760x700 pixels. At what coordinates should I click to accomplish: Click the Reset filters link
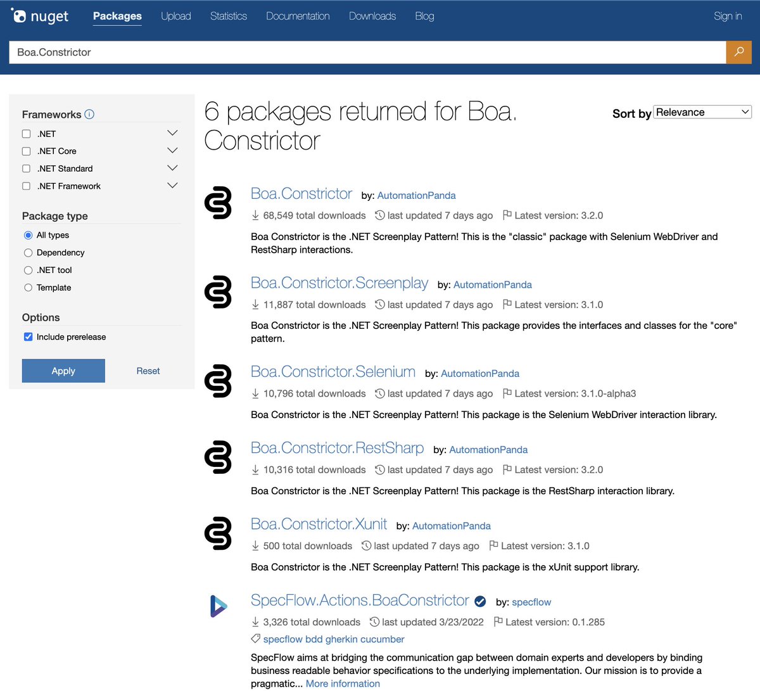148,371
